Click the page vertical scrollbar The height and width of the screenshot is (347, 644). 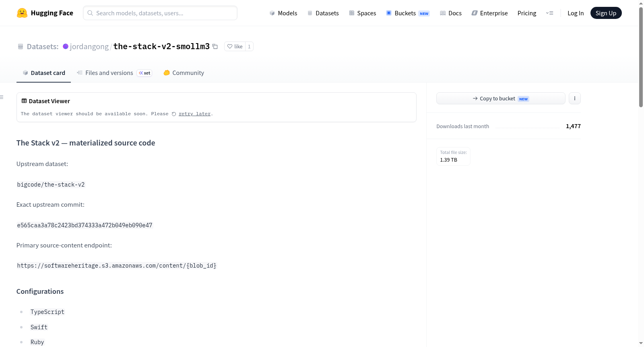click(x=641, y=56)
